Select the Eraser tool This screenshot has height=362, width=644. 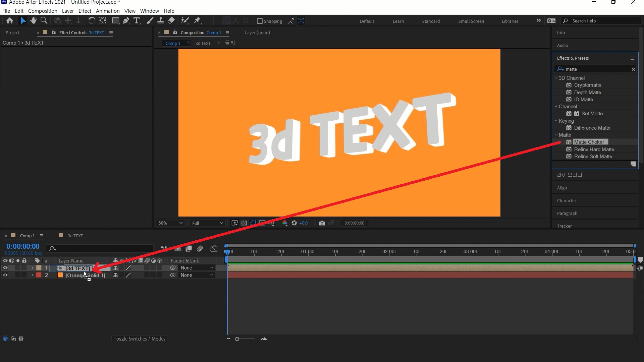click(x=171, y=21)
